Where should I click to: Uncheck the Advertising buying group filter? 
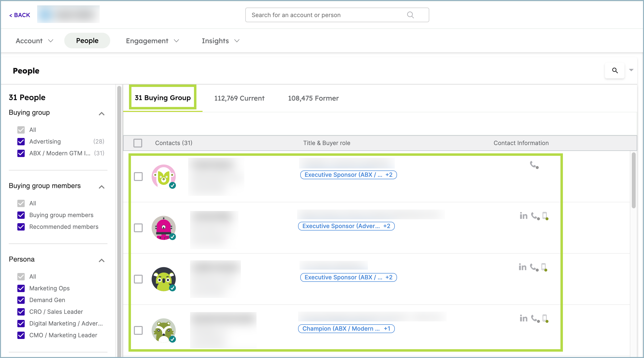(21, 141)
